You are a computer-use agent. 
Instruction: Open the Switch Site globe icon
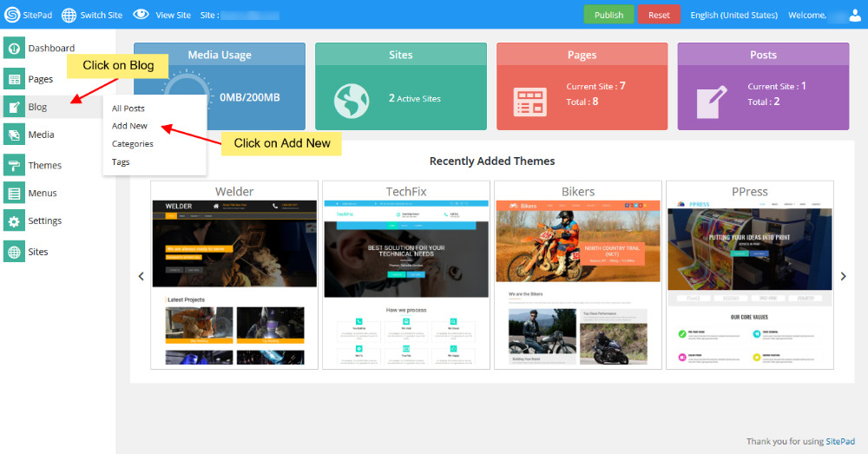click(x=69, y=15)
